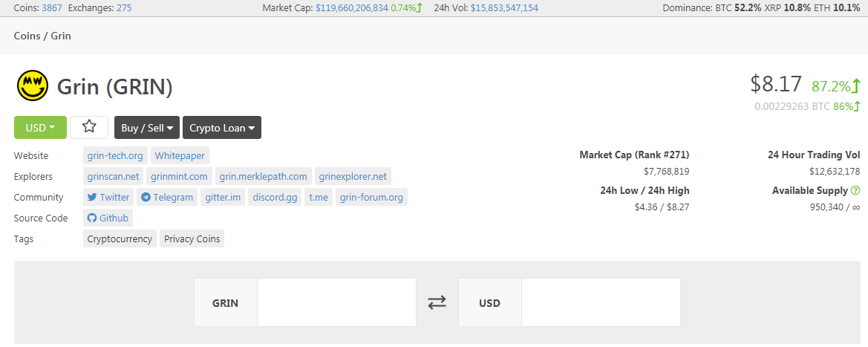
Task: Open grinmint.com explorer link
Action: click(x=180, y=176)
